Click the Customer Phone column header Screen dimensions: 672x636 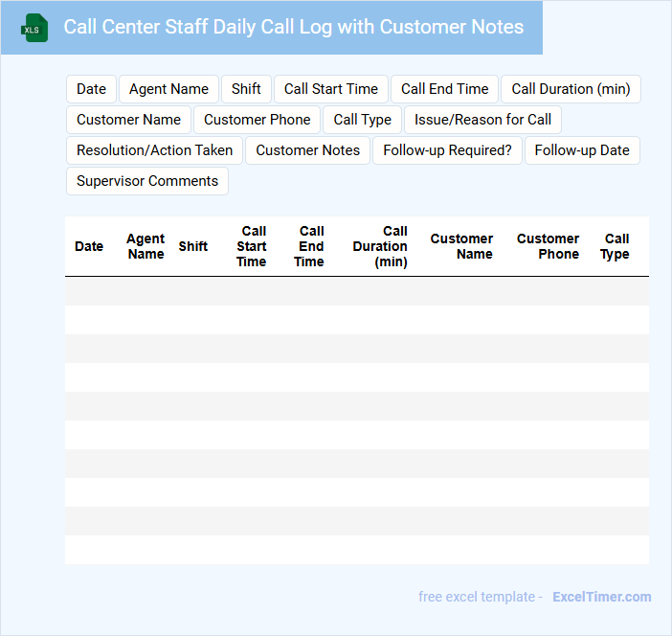[x=549, y=246]
